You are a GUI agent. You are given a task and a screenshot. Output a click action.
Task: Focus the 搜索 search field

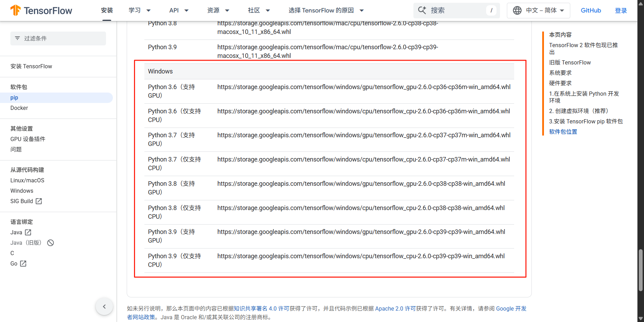(x=457, y=10)
